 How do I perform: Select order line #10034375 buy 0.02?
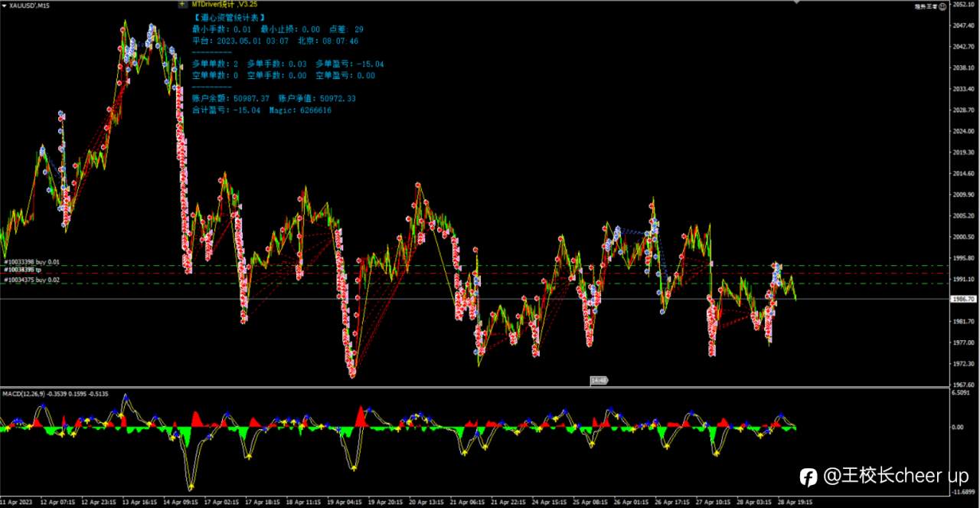coord(31,280)
